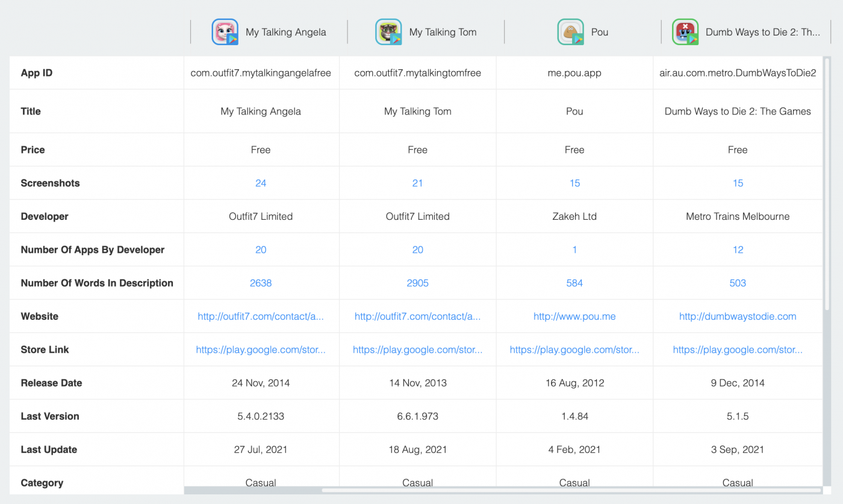Viewport: 843px width, 504px height.
Task: Click Dumb Ways to Die 2: The Games title cell
Action: pyautogui.click(x=738, y=111)
